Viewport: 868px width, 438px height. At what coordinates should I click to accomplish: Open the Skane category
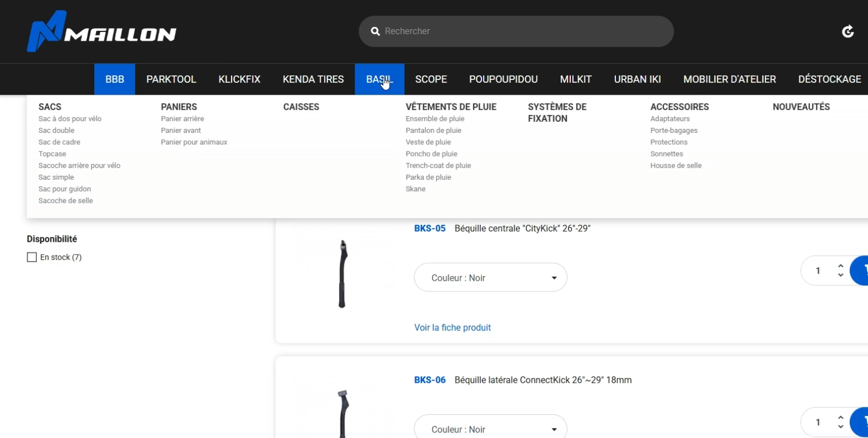tap(416, 189)
